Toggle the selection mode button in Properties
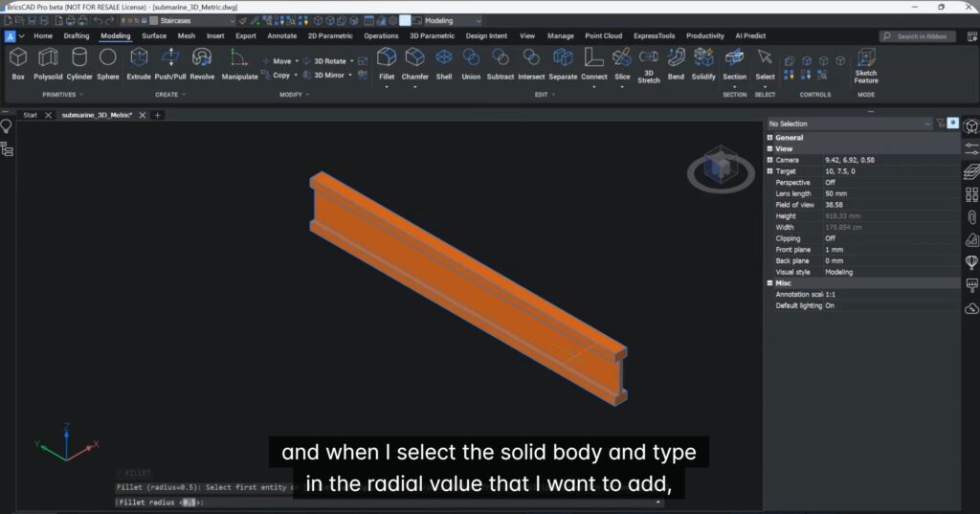The height and width of the screenshot is (514, 980). click(x=952, y=123)
